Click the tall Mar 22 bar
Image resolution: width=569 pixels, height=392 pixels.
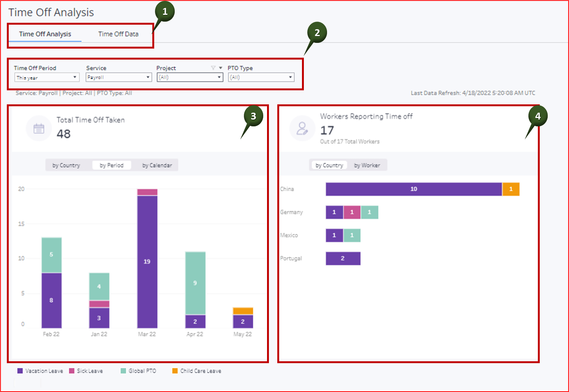[147, 262]
